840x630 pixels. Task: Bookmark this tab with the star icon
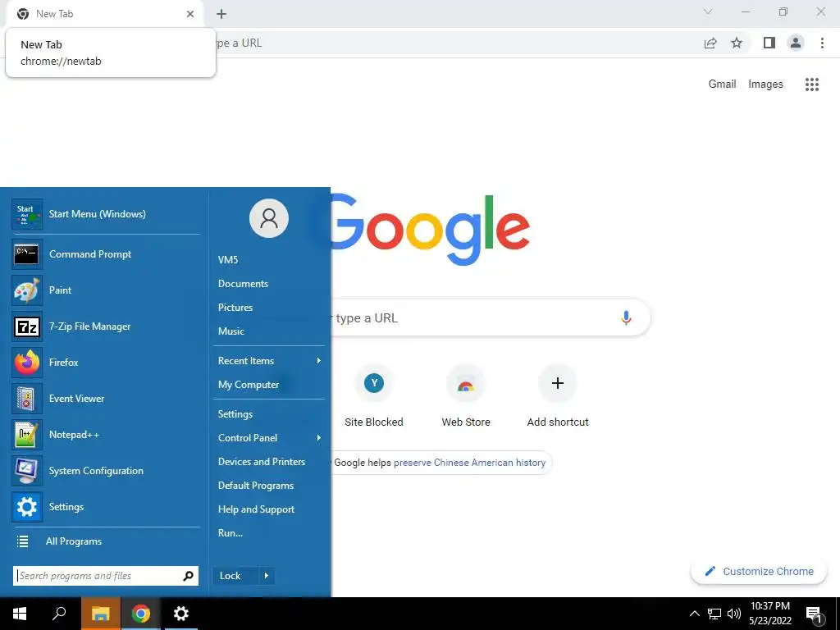(x=737, y=43)
